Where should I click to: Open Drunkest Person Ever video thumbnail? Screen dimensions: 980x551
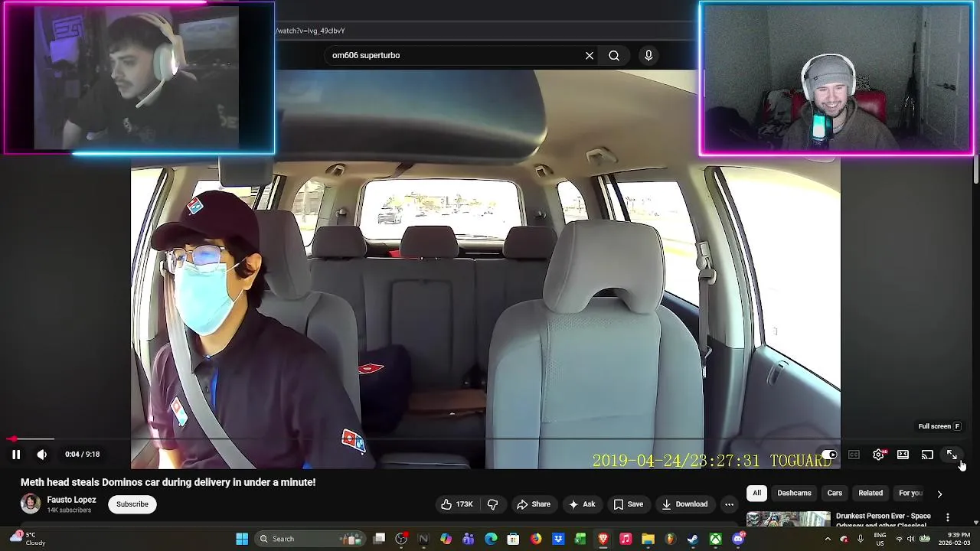click(788, 519)
